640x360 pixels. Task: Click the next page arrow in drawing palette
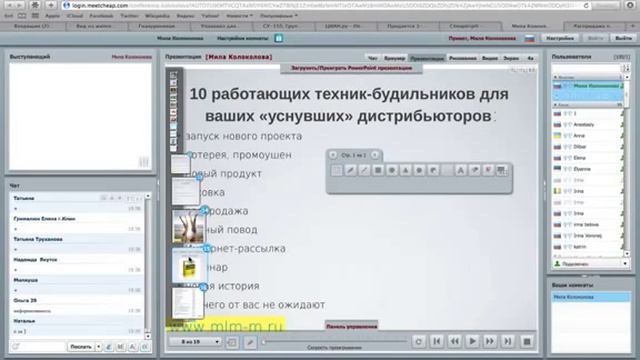click(375, 155)
